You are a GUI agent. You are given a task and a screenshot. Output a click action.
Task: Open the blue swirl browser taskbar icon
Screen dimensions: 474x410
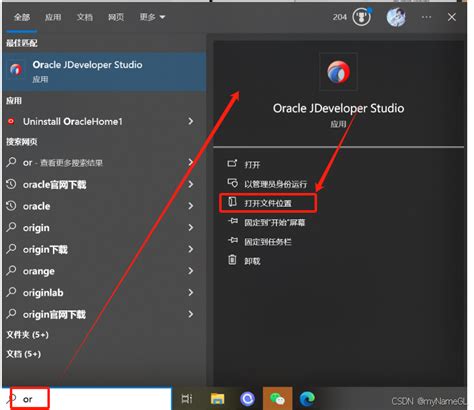(247, 398)
